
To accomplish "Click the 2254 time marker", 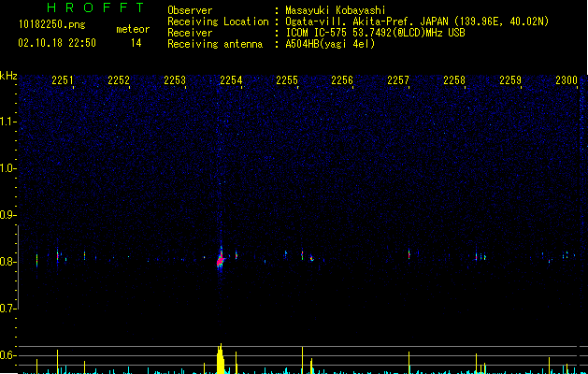I will click(231, 80).
